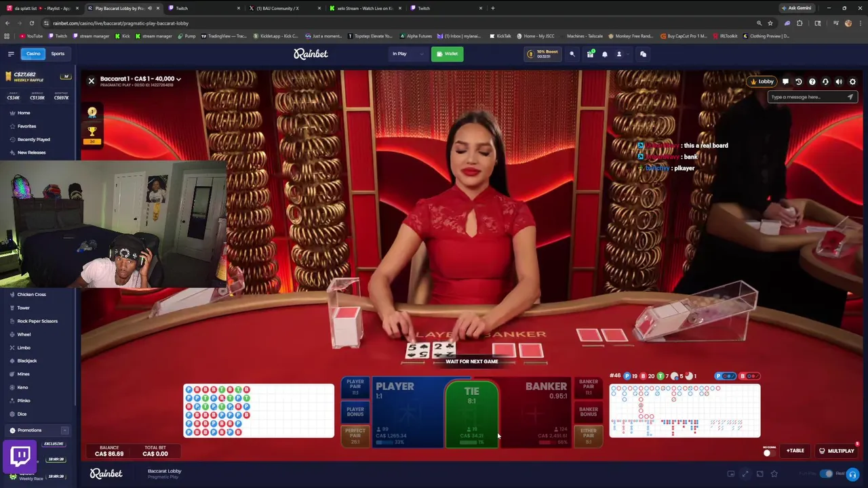
Task: Open Blackjack in sidebar
Action: pyautogui.click(x=26, y=361)
